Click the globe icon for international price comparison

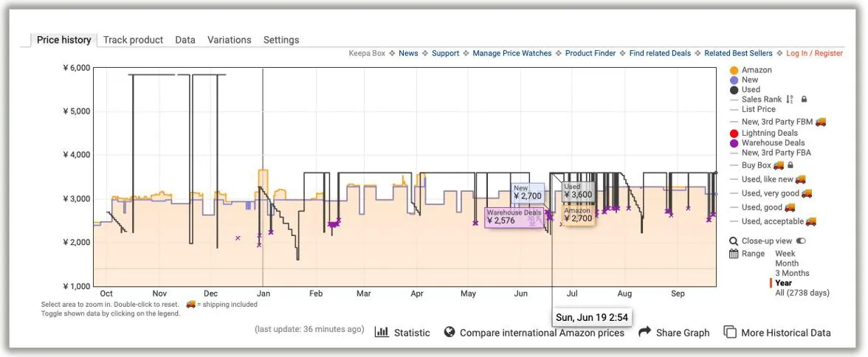(449, 332)
